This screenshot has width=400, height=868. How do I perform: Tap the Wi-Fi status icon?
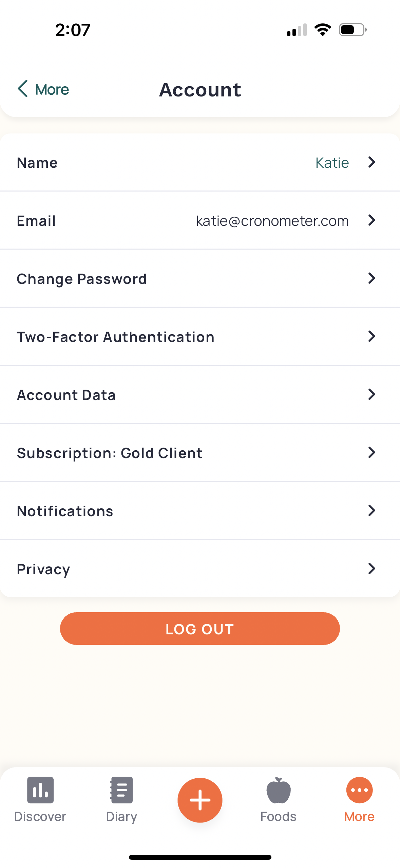click(323, 30)
